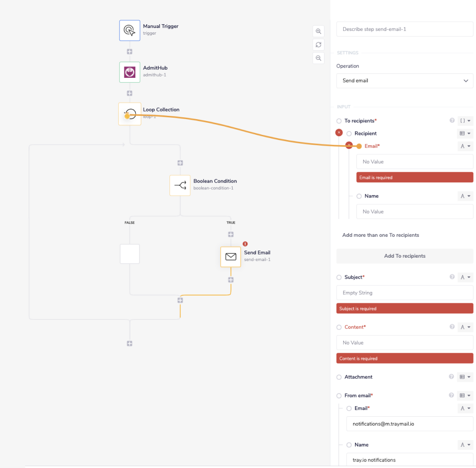The height and width of the screenshot is (468, 476).
Task: Click the Send Email envelope icon
Action: [x=231, y=257]
